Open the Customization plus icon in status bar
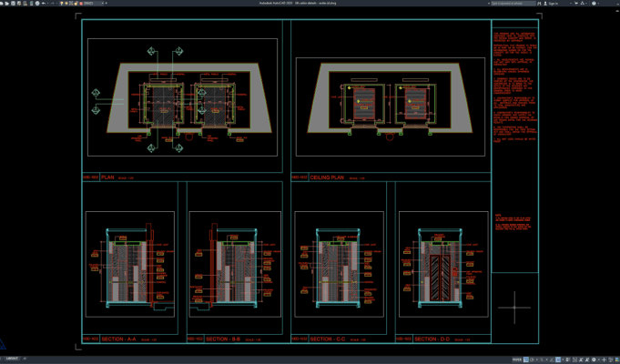 [x=604, y=359]
